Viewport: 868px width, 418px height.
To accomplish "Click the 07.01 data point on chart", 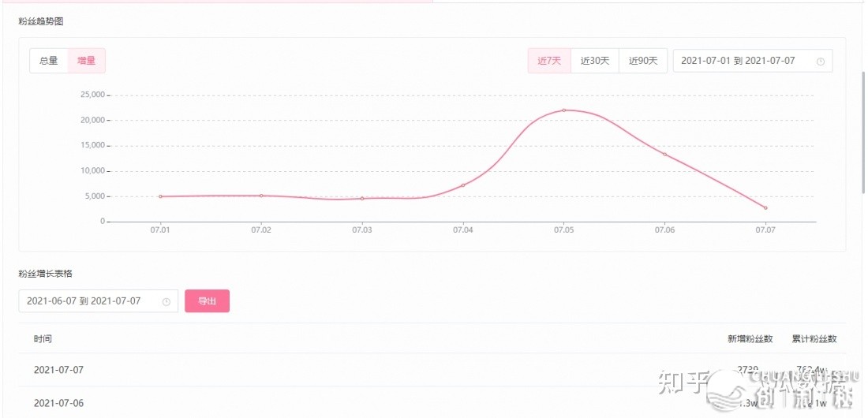I will coord(160,196).
